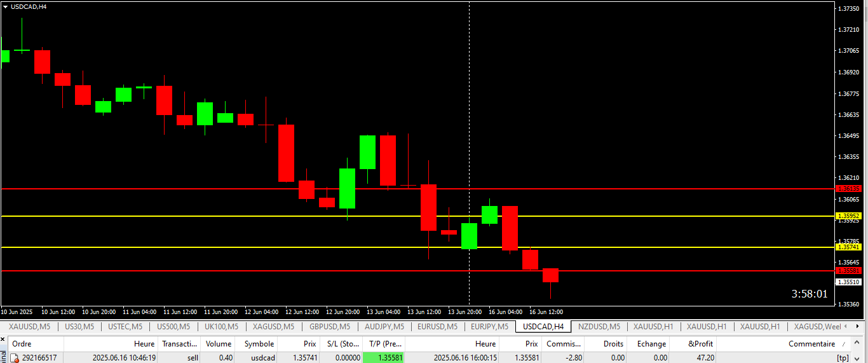Sort by the Echange column header
The width and height of the screenshot is (868, 363).
[648, 344]
